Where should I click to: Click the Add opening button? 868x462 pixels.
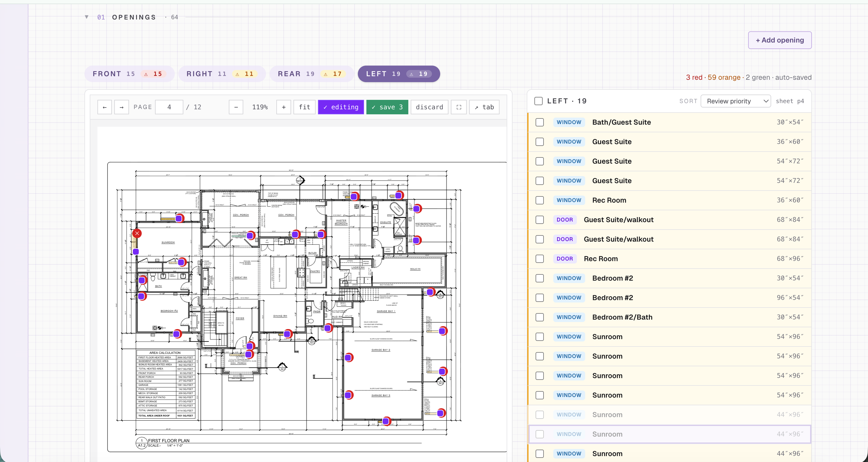pyautogui.click(x=780, y=40)
